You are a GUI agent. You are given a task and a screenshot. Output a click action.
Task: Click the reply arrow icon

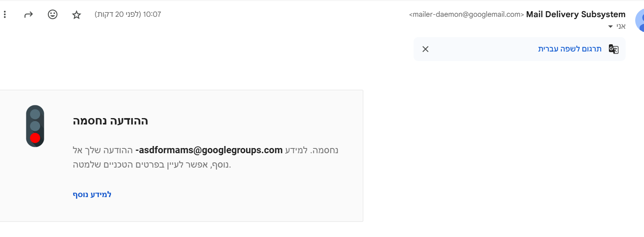pos(28,15)
